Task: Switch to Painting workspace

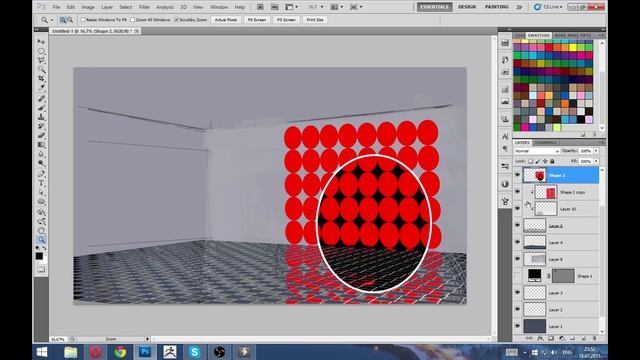Action: pyautogui.click(x=496, y=7)
